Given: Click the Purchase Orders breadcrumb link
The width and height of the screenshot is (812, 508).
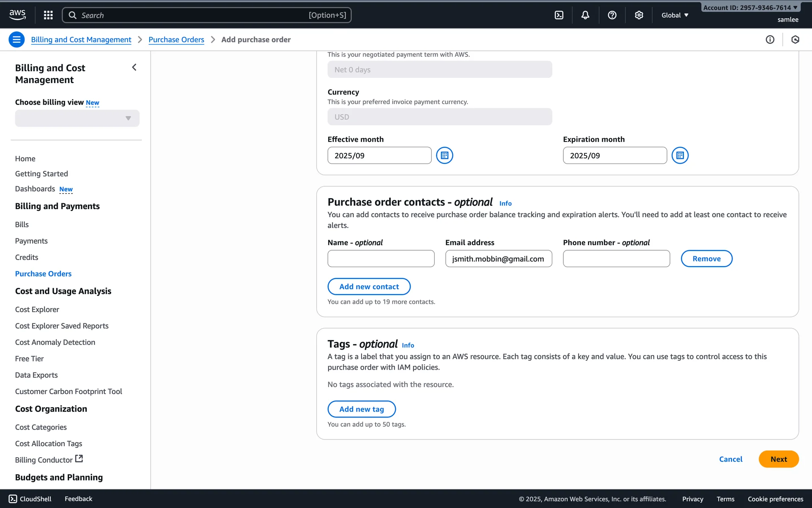Looking at the screenshot, I should [x=176, y=39].
